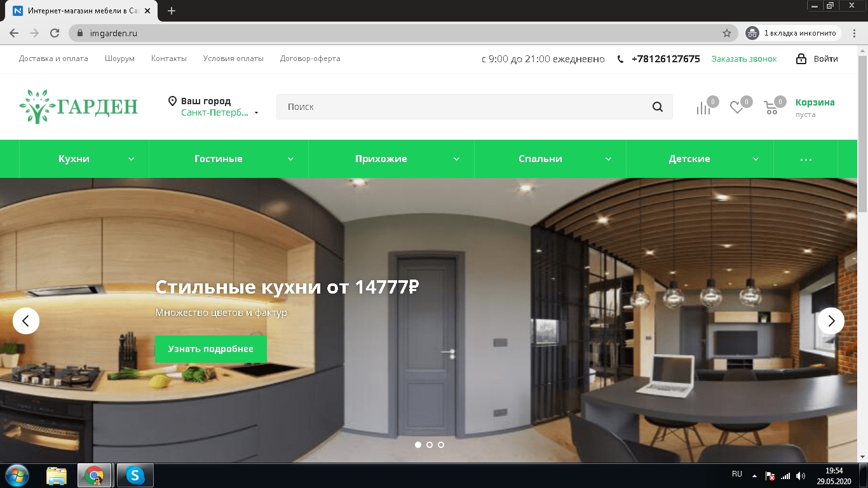Image resolution: width=868 pixels, height=488 pixels.
Task: Expand Кухни menu chevron
Action: tap(132, 159)
